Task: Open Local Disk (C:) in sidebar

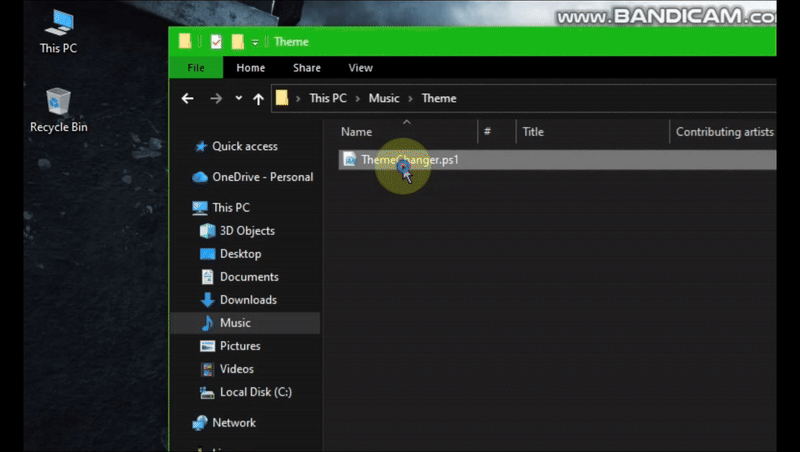Action: pos(256,392)
